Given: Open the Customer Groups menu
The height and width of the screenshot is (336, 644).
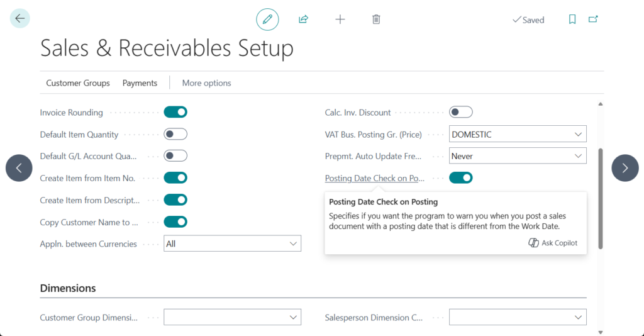Looking at the screenshot, I should pyautogui.click(x=78, y=83).
